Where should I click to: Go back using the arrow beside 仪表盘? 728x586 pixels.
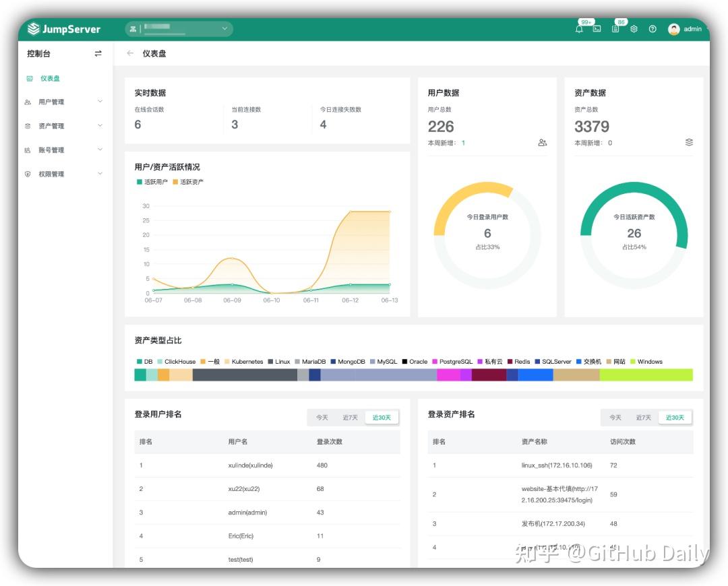coord(130,53)
